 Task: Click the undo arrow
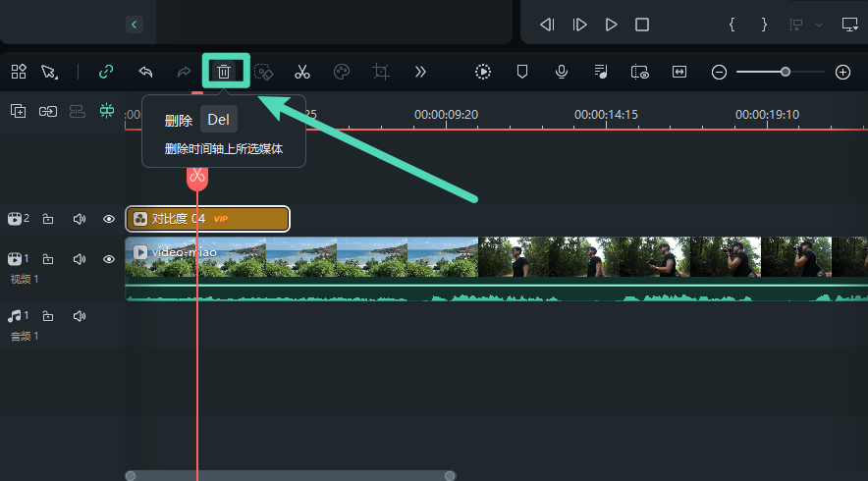click(145, 72)
